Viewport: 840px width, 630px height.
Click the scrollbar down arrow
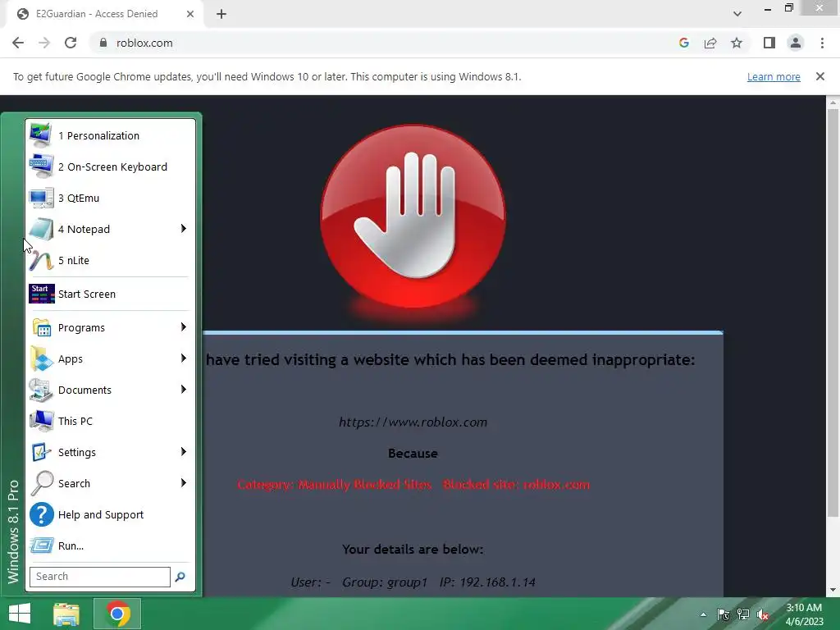(x=833, y=591)
